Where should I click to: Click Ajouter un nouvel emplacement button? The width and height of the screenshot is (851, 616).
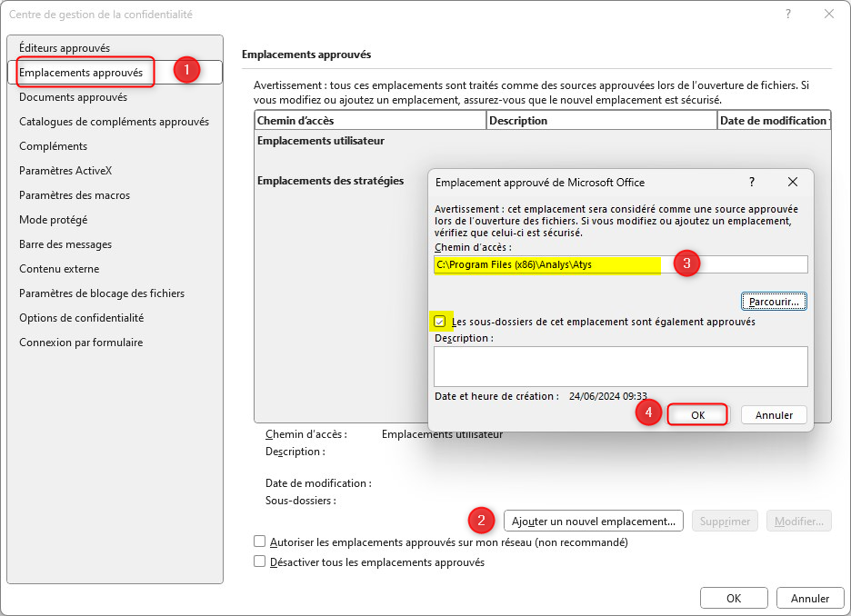593,521
